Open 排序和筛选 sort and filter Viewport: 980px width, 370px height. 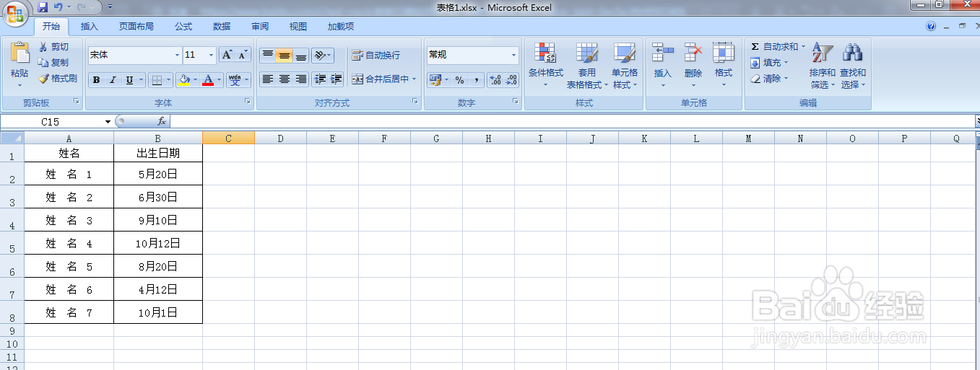point(823,65)
